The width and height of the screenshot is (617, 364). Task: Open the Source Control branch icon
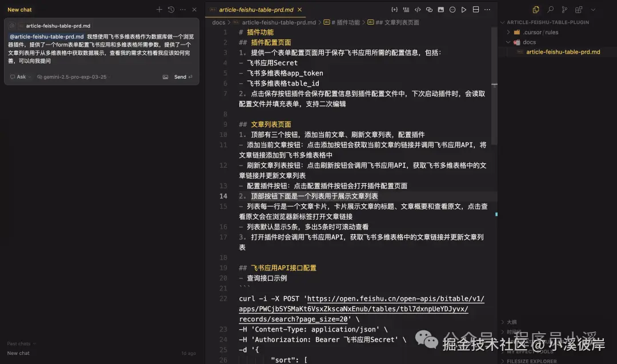(x=564, y=10)
